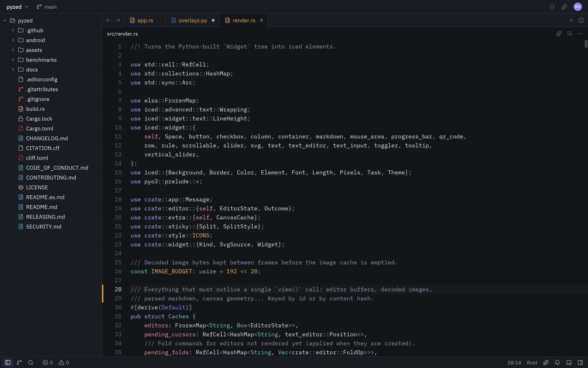Open go-to-line via 28:14 cursor position

(x=514, y=362)
